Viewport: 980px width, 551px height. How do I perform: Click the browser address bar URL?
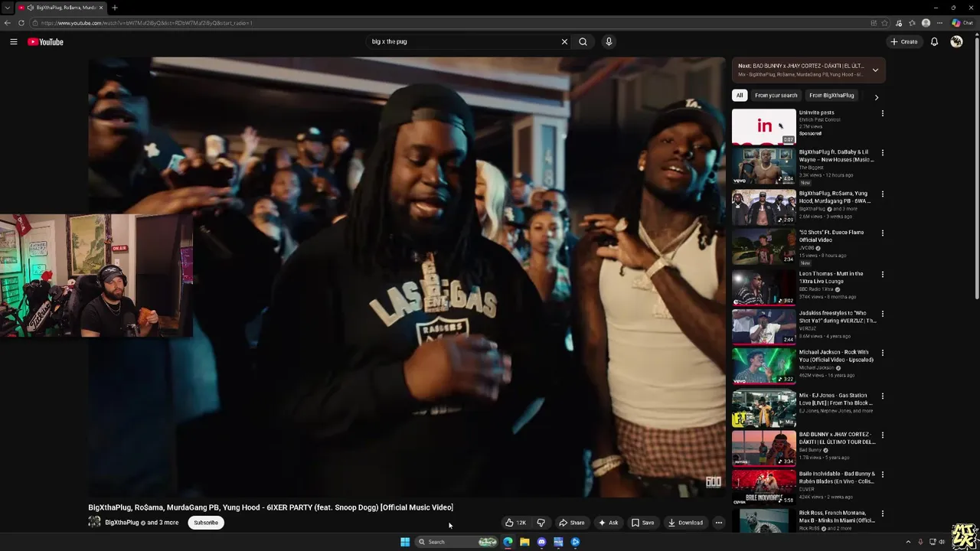(147, 23)
